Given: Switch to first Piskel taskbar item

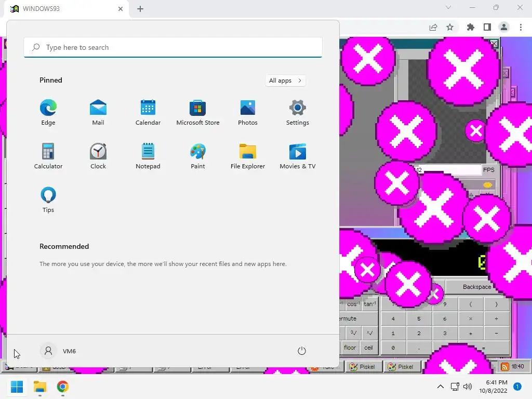Looking at the screenshot, I should (x=364, y=366).
